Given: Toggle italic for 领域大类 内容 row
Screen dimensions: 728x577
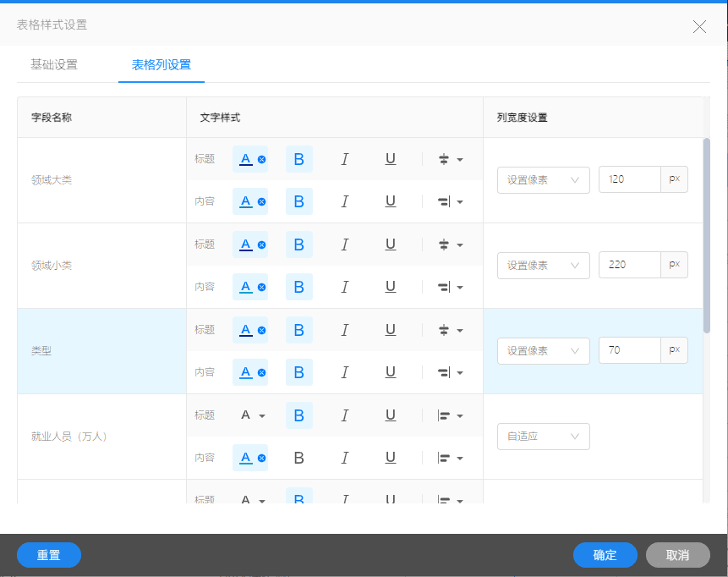Looking at the screenshot, I should pyautogui.click(x=344, y=201).
